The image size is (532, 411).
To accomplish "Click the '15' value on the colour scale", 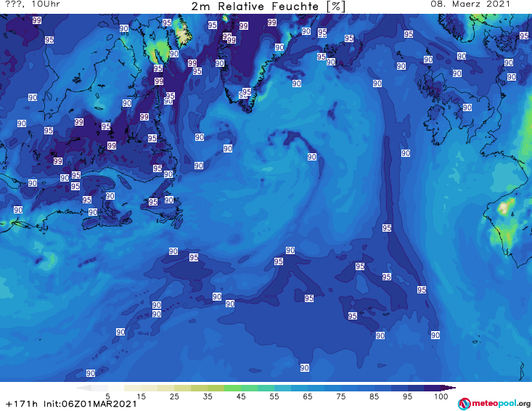I will (141, 396).
